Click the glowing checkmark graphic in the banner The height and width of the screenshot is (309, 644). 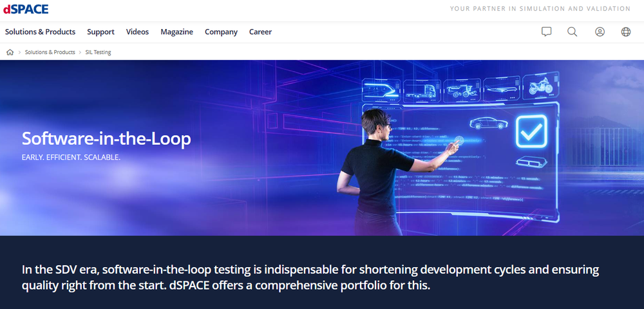tap(531, 131)
